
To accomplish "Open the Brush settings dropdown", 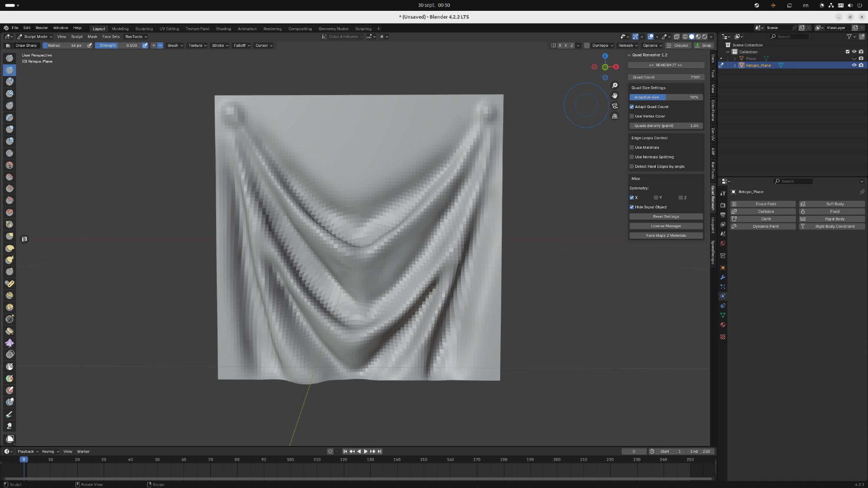I will pos(175,46).
